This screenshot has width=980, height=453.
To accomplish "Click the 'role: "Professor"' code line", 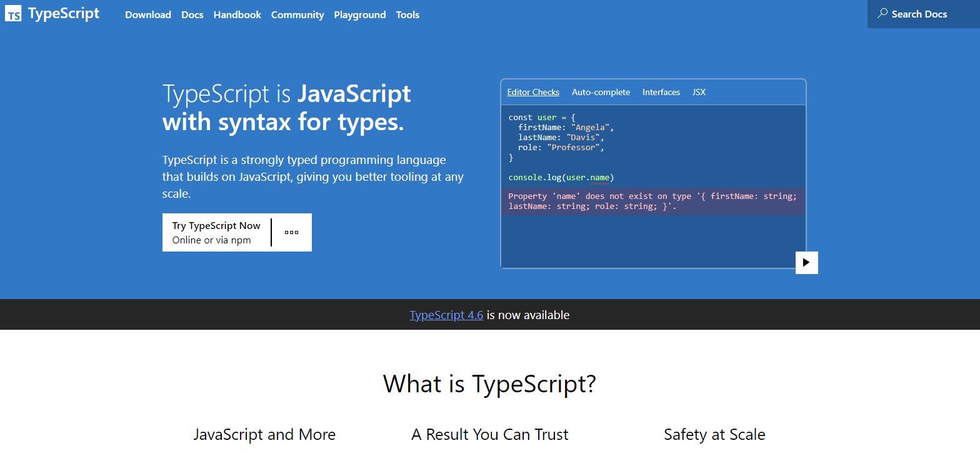I will (561, 147).
